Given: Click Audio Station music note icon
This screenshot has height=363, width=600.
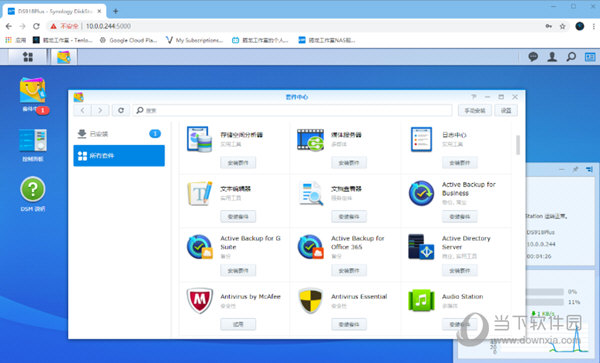Looking at the screenshot, I should pos(421,301).
